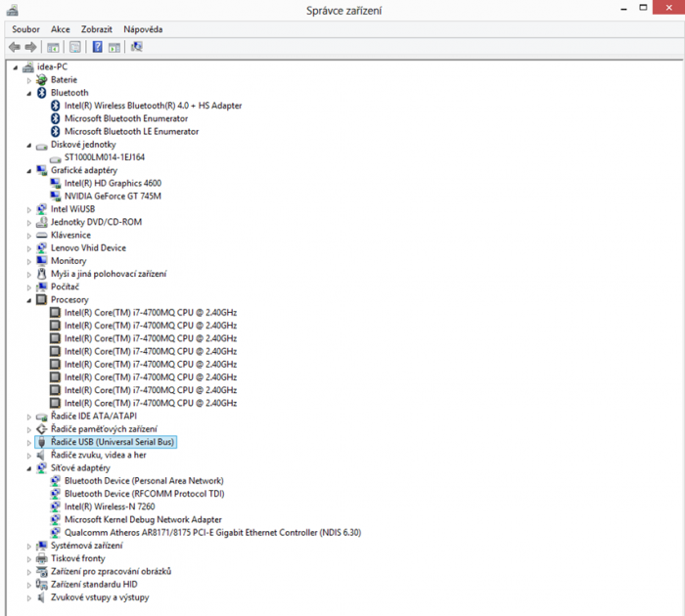Click the blue Help icon in toolbar

[98, 47]
